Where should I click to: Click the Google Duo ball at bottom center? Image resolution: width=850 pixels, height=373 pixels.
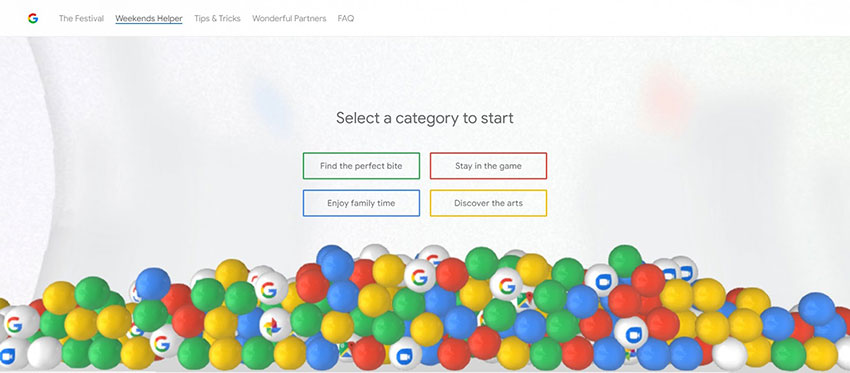click(x=405, y=353)
